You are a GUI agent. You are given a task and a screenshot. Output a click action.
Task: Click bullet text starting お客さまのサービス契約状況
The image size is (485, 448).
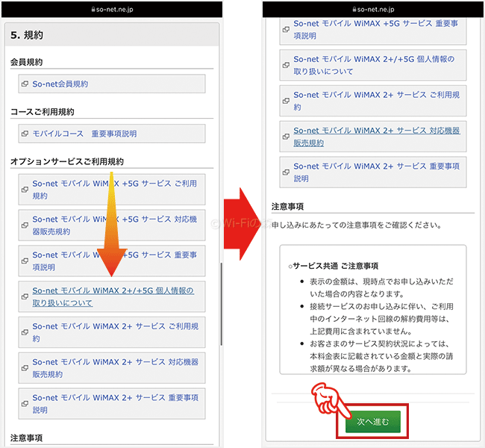381,356
